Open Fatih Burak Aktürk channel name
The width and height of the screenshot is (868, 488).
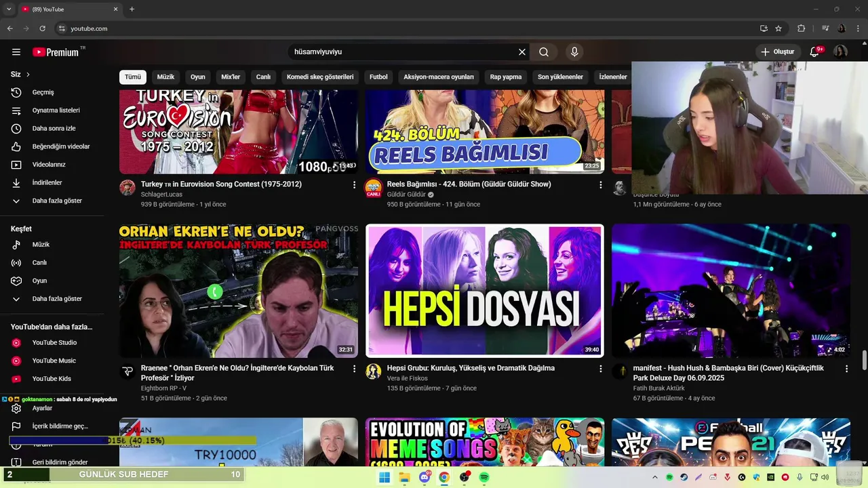click(659, 388)
